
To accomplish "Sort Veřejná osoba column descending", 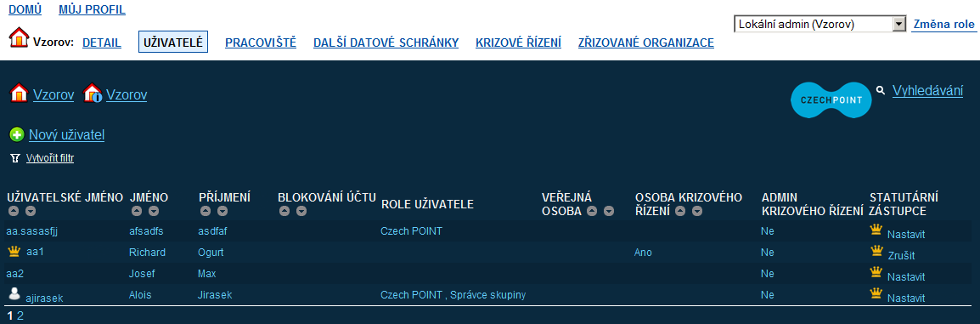I will click(x=610, y=212).
